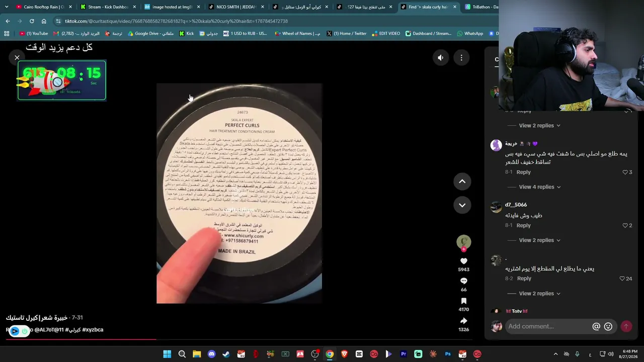Expand the 'View 4 replies' thread

coord(539,187)
